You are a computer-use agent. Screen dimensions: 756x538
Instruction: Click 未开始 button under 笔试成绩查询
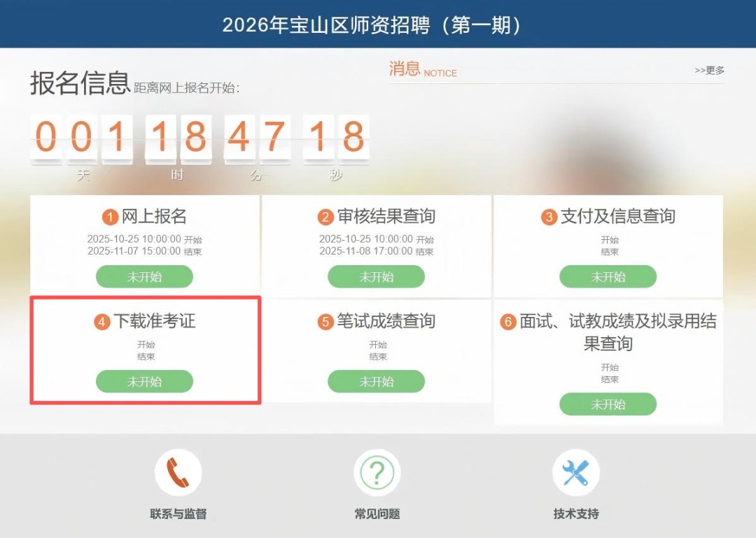pyautogui.click(x=376, y=381)
